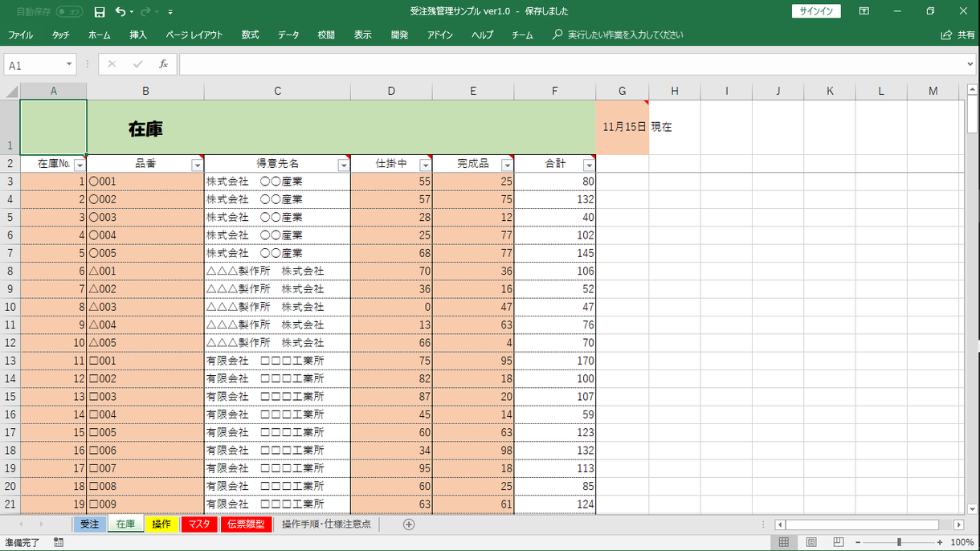The width and height of the screenshot is (980, 551).
Task: Switch to Page Layout view icon
Action: 811,543
